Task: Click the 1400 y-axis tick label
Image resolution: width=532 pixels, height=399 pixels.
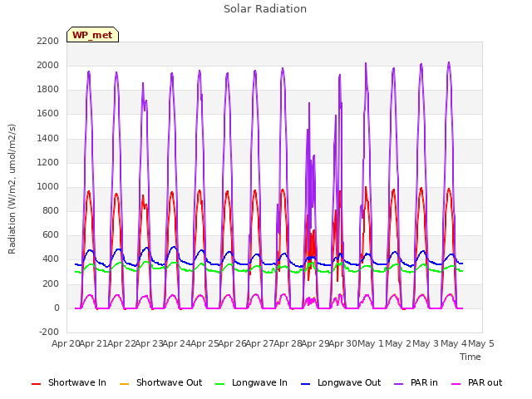Action: point(48,138)
